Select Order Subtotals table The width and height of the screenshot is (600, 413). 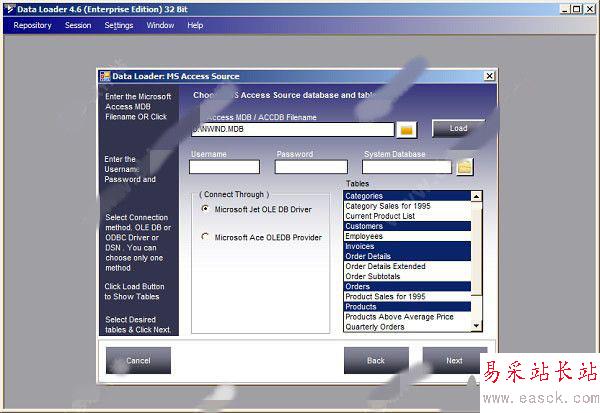[408, 276]
